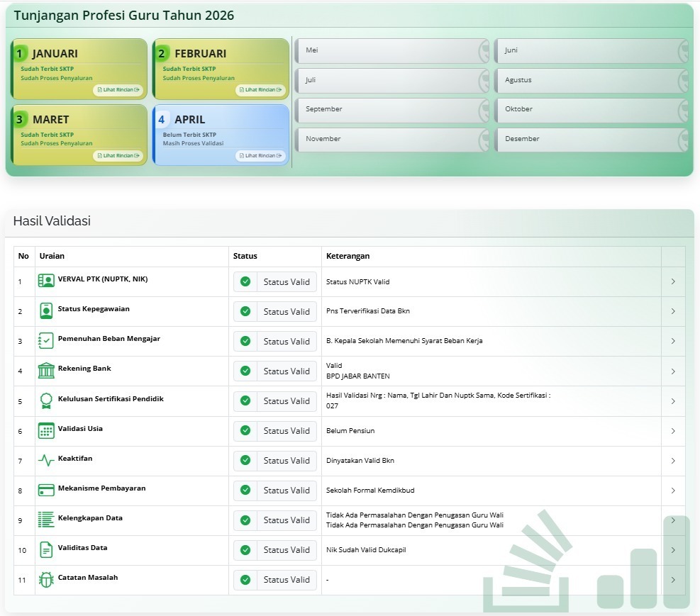
Task: Click the Catatan Masalah bug icon
Action: click(46, 579)
